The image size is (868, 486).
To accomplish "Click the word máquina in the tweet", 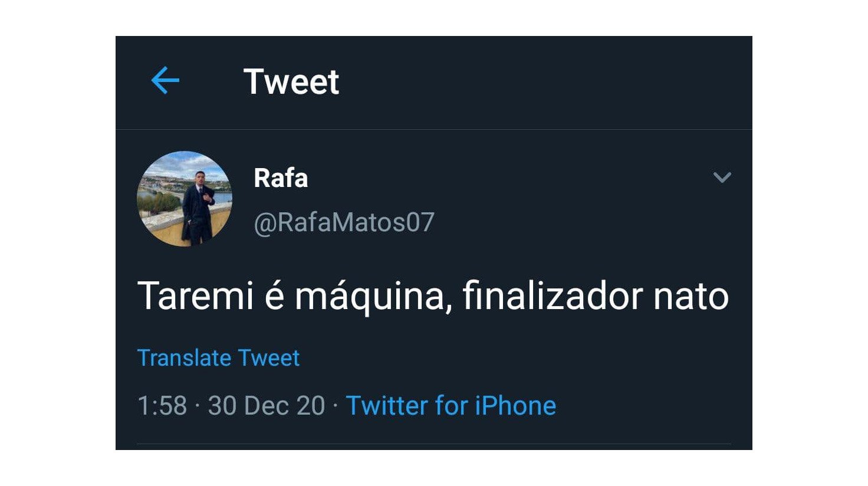I will 369,296.
